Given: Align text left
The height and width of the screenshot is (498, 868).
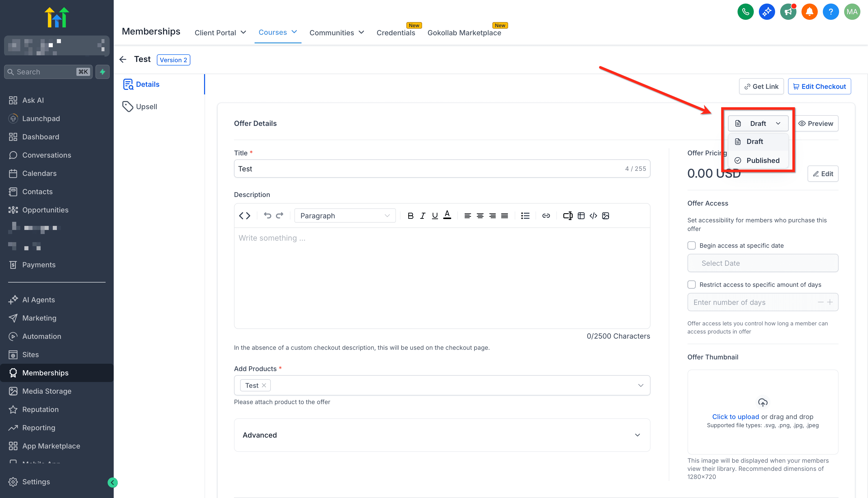Looking at the screenshot, I should click(x=468, y=216).
